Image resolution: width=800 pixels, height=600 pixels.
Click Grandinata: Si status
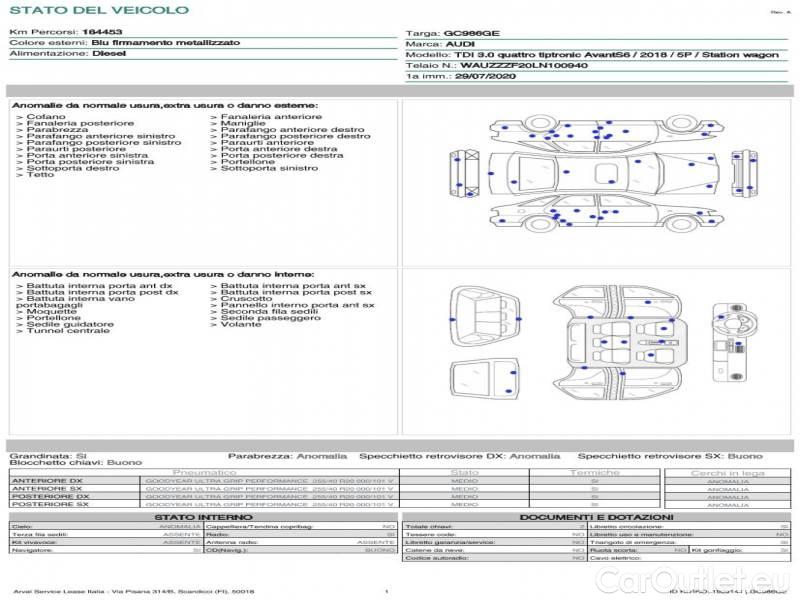click(x=48, y=456)
